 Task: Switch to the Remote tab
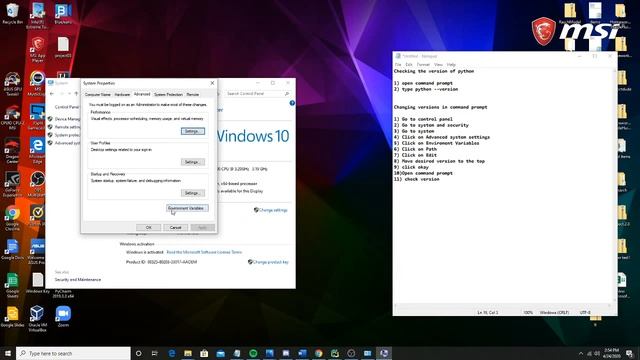point(193,94)
